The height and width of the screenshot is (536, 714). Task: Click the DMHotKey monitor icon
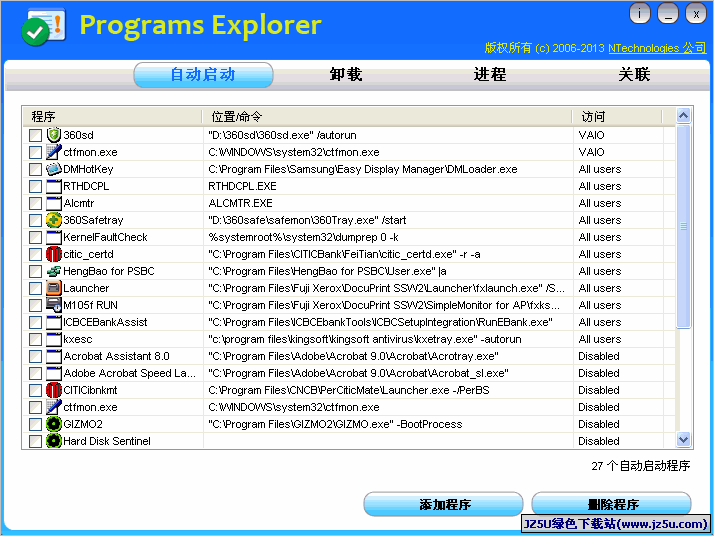(x=54, y=169)
